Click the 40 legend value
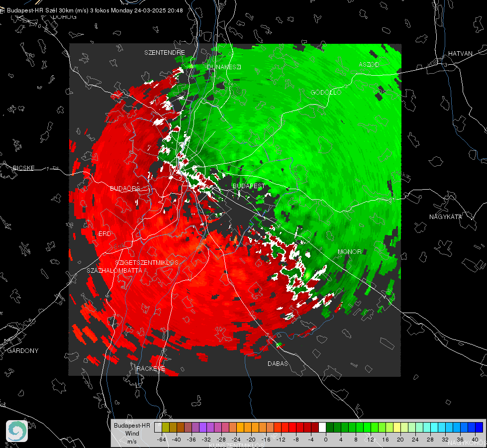The image size is (487, 448). coord(475,440)
